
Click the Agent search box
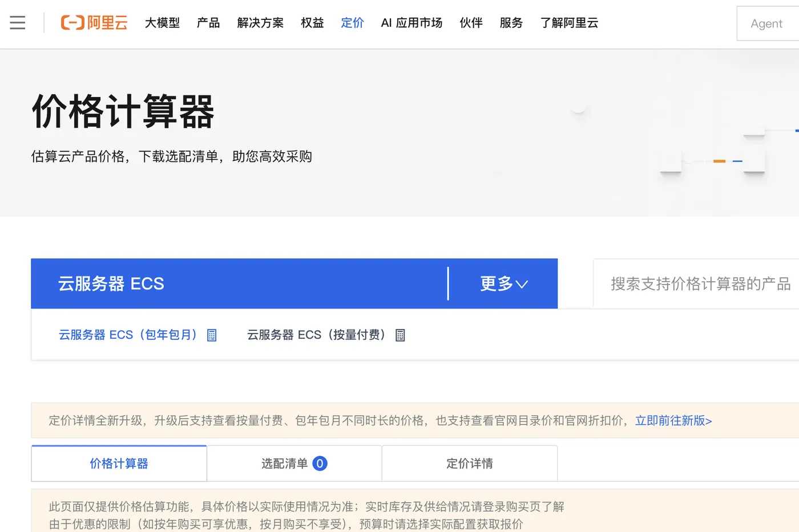[x=768, y=23]
